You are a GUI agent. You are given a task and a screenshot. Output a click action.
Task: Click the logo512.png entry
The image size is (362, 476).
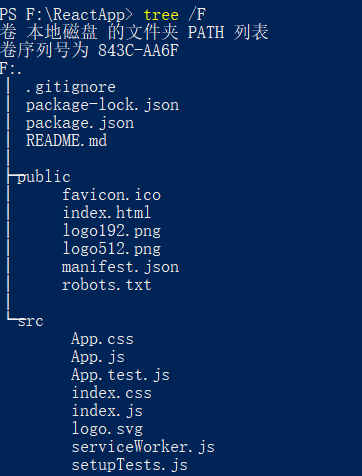click(112, 249)
